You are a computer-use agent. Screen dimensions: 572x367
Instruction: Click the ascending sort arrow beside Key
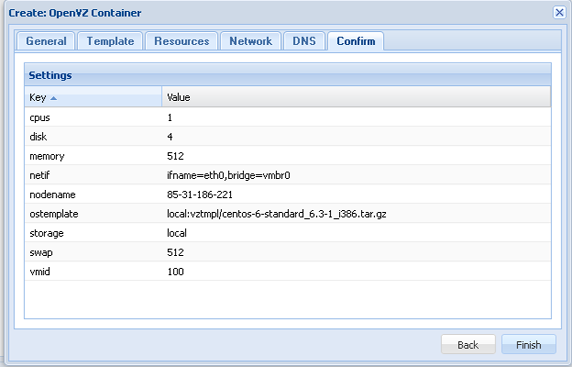(54, 98)
